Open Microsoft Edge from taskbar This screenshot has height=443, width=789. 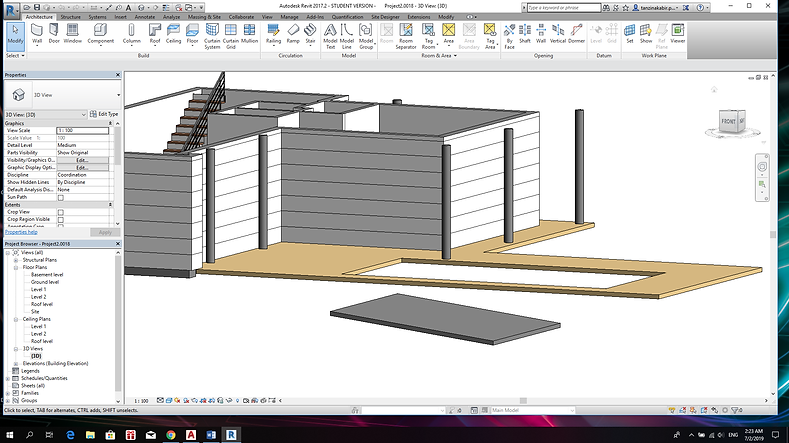pyautogui.click(x=70, y=434)
